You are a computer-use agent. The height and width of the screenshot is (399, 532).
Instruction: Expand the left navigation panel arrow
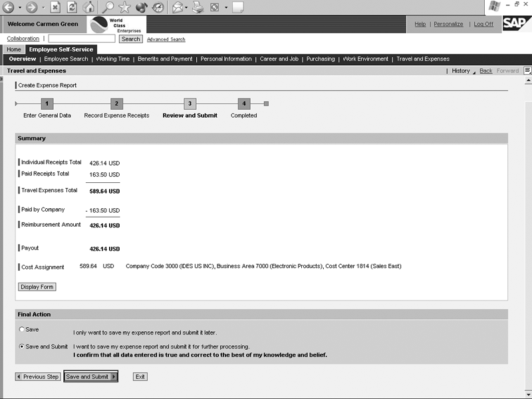click(x=1, y=78)
